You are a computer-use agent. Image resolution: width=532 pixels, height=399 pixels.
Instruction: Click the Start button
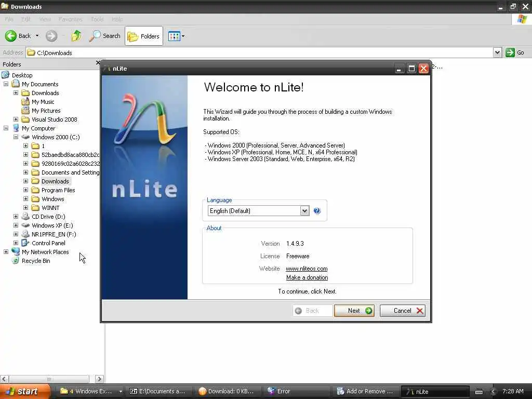tap(25, 391)
